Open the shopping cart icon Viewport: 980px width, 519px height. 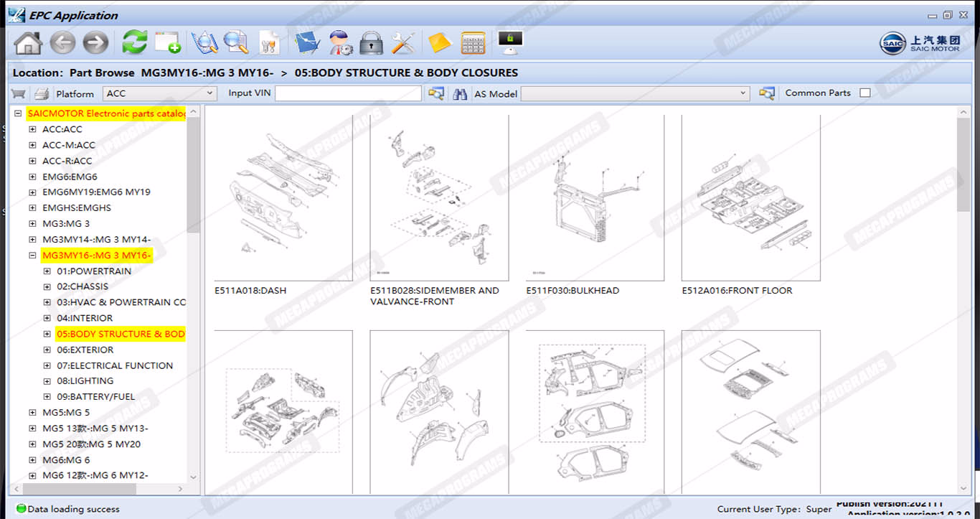pos(19,93)
